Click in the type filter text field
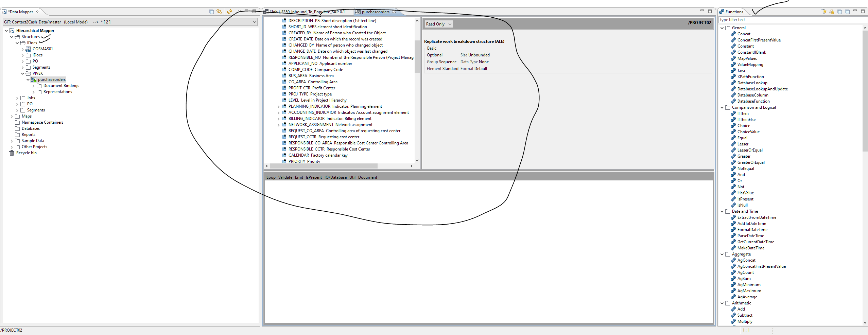 click(782, 19)
